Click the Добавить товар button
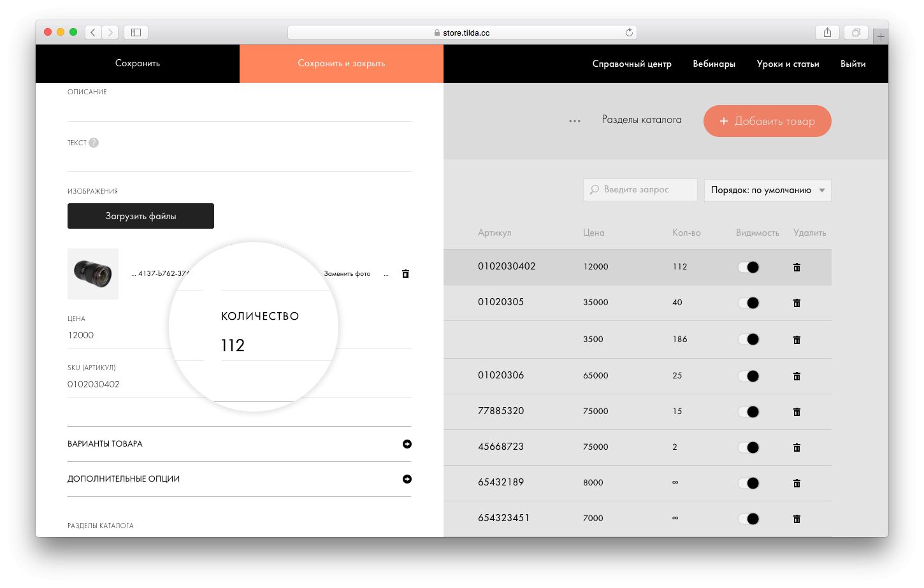924x588 pixels. pyautogui.click(x=767, y=121)
